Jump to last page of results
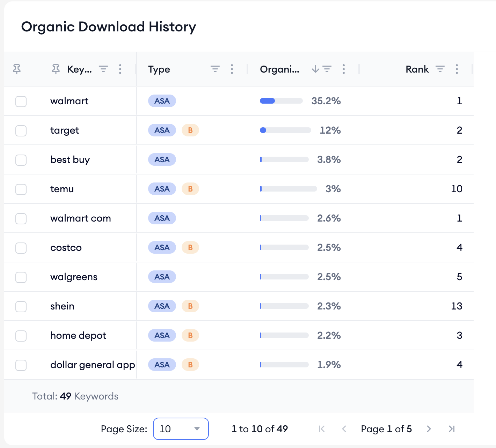 (452, 429)
